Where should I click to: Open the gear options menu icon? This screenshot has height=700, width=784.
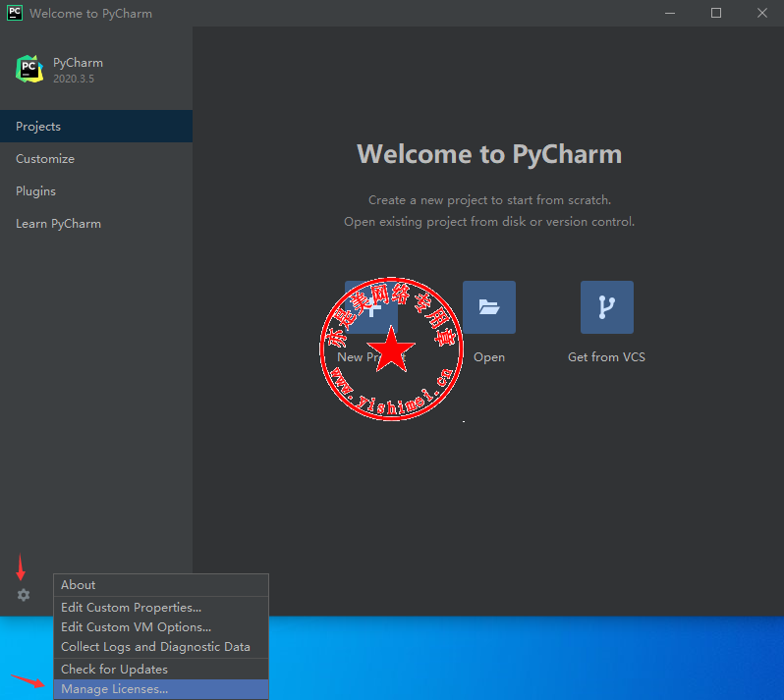tap(24, 595)
